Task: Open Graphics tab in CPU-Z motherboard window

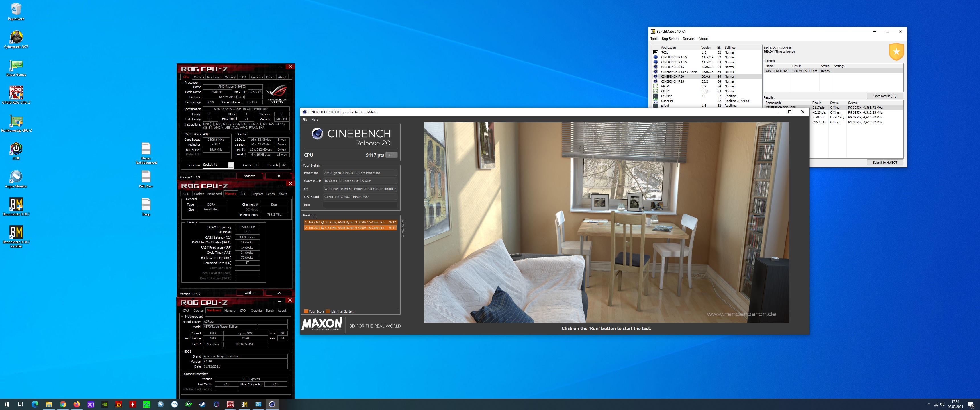Action: (x=256, y=311)
